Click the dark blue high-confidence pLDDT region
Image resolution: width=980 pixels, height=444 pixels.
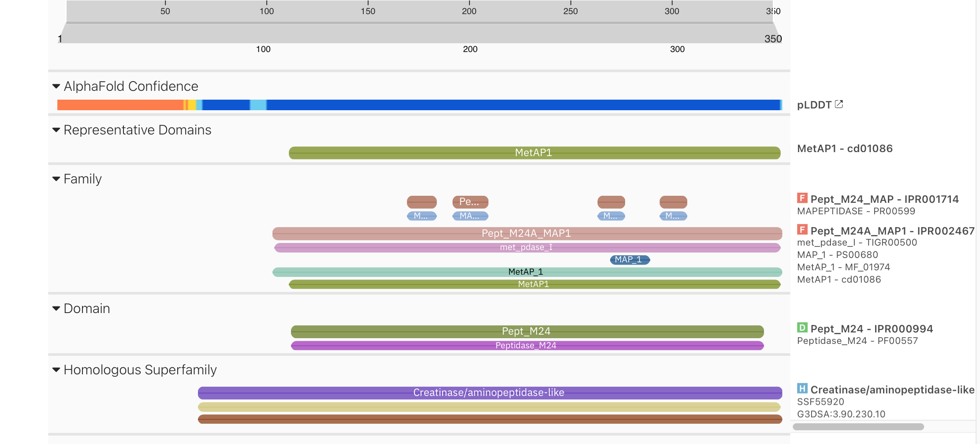[x=523, y=105]
